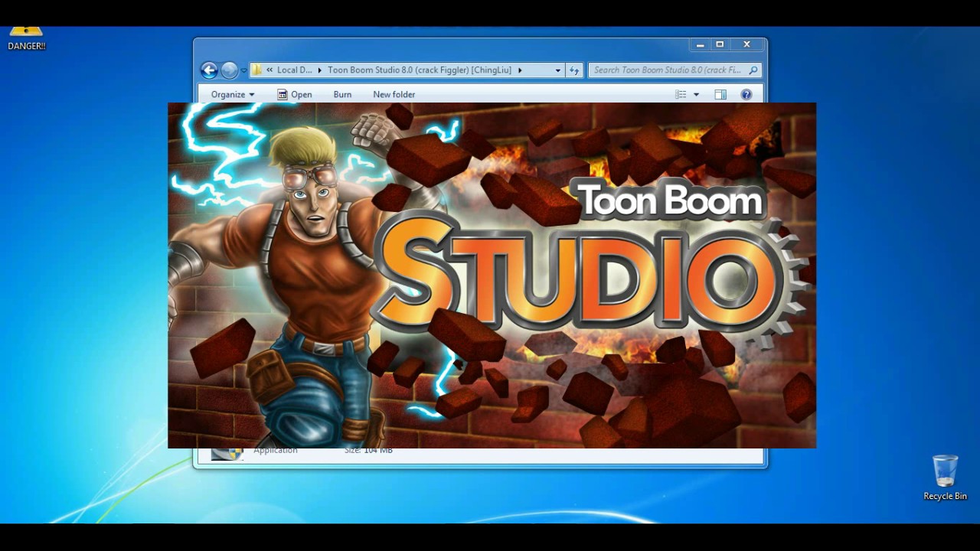Click the Forward arrow in Explorer
This screenshot has width=980, height=551.
(x=229, y=70)
